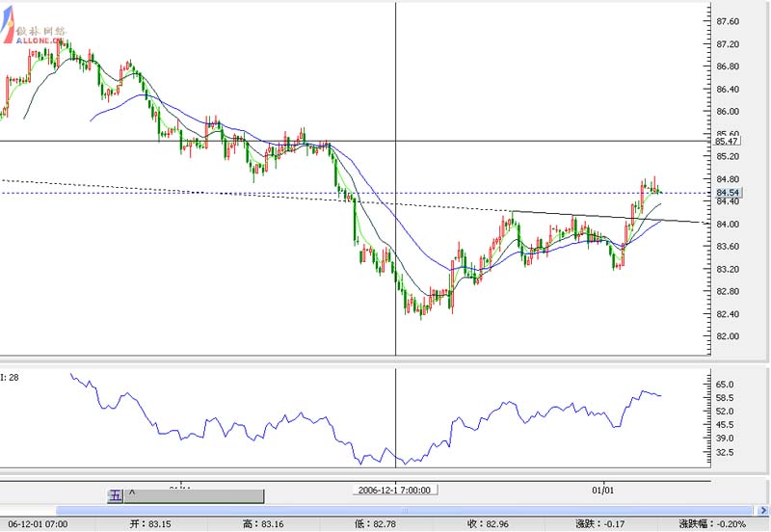
Task: Click the indicator value label I: 28
Action: 10,377
